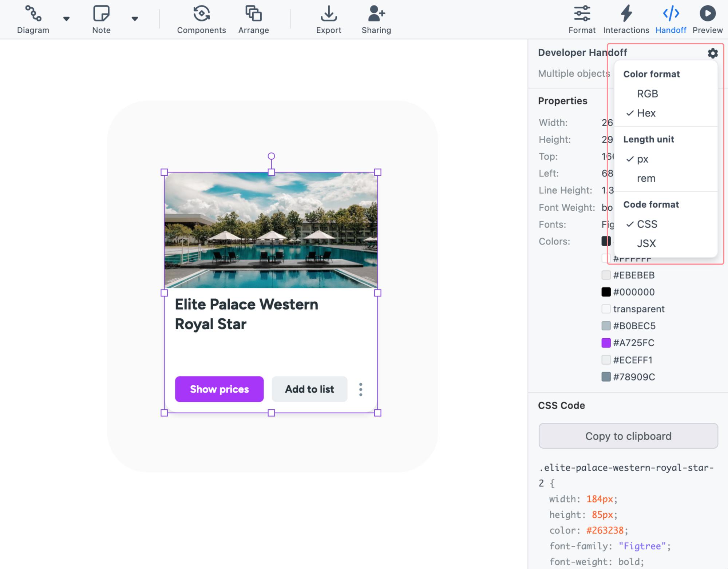This screenshot has height=569, width=728.
Task: Toggle the Developer Handoff settings gear
Action: (x=713, y=53)
